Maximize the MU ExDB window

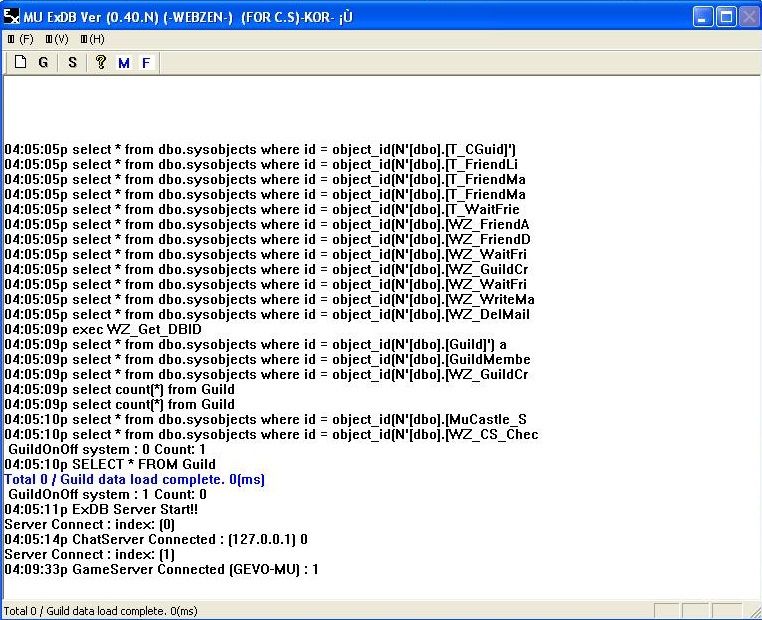[x=727, y=17]
